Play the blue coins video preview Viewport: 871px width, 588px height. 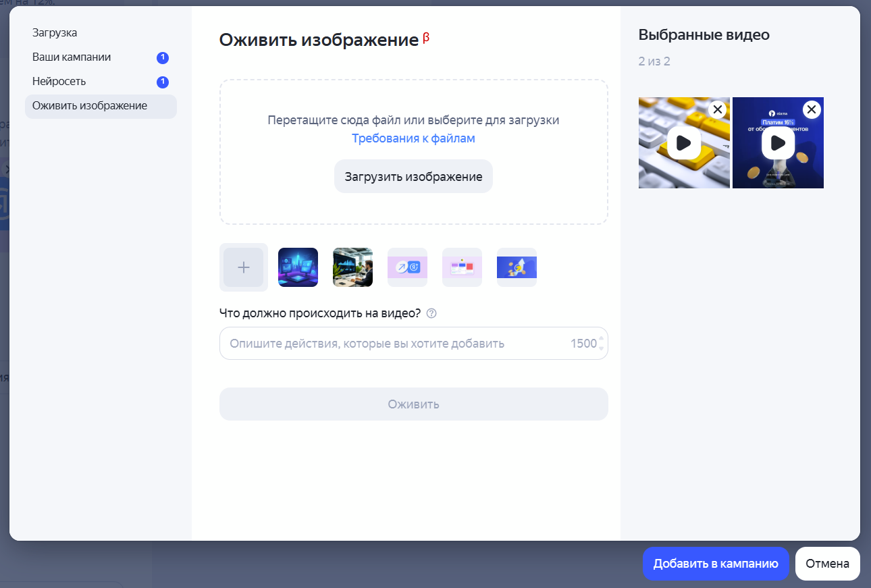point(778,143)
